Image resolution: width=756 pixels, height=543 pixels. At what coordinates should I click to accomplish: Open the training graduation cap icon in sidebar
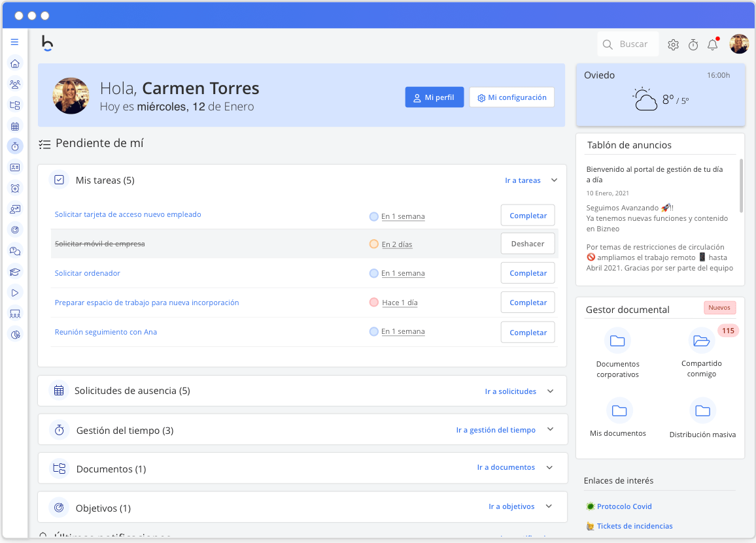point(14,271)
